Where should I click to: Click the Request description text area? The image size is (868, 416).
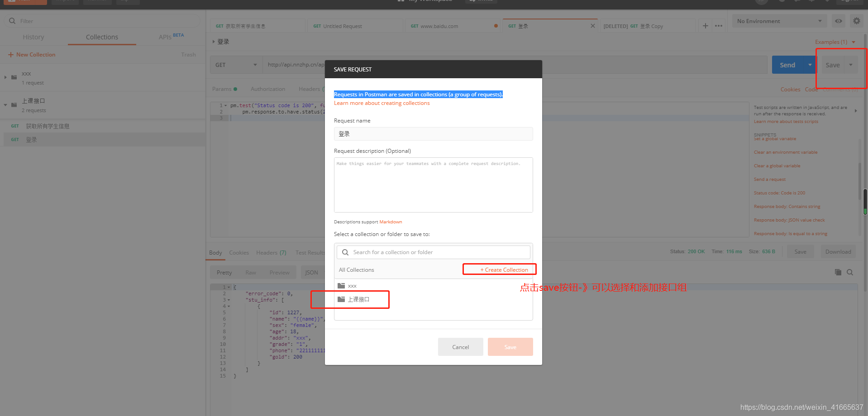tap(434, 185)
